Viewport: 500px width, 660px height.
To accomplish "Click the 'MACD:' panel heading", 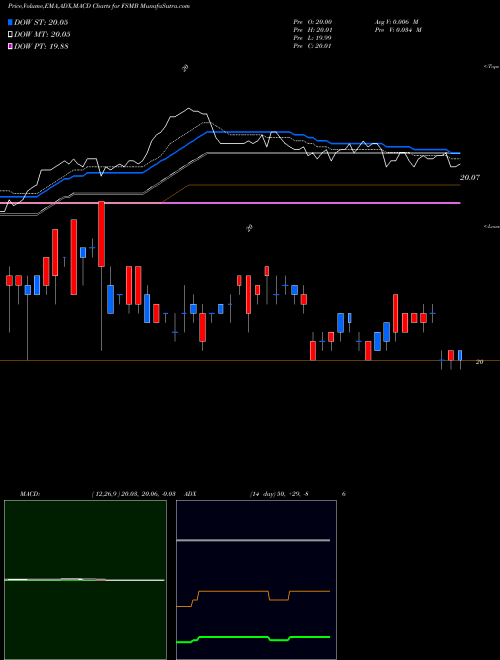I will pyautogui.click(x=29, y=493).
